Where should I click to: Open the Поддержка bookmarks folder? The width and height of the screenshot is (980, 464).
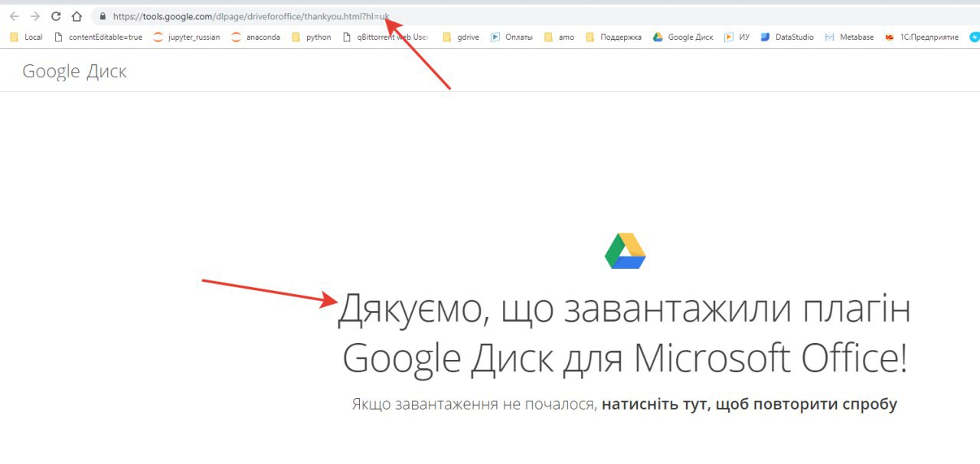click(613, 37)
